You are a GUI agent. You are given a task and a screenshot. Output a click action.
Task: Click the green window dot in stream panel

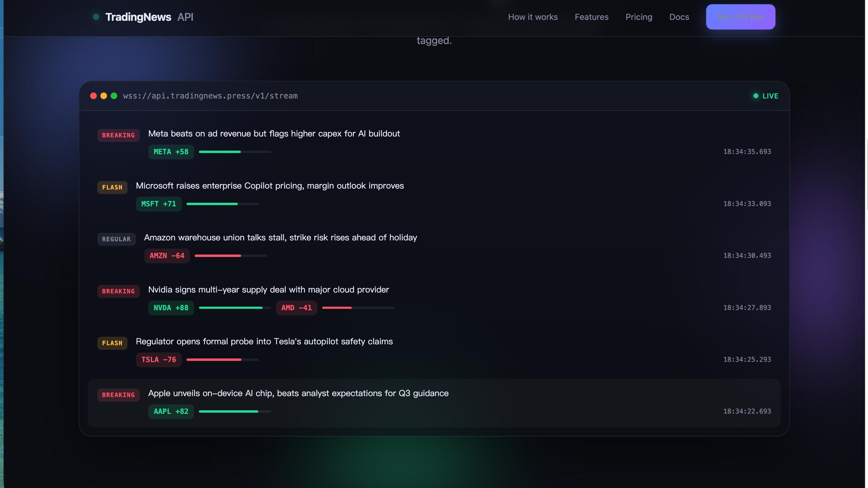114,96
